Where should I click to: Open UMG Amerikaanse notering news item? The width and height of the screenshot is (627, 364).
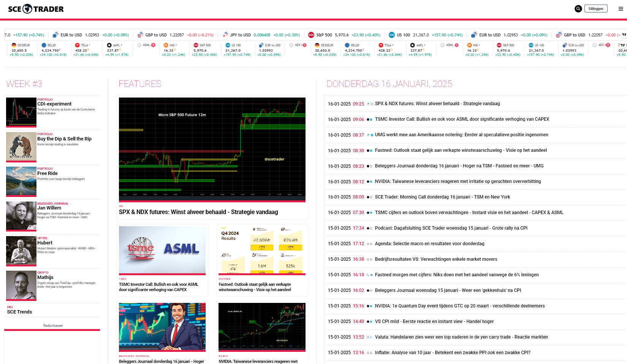coord(462,135)
